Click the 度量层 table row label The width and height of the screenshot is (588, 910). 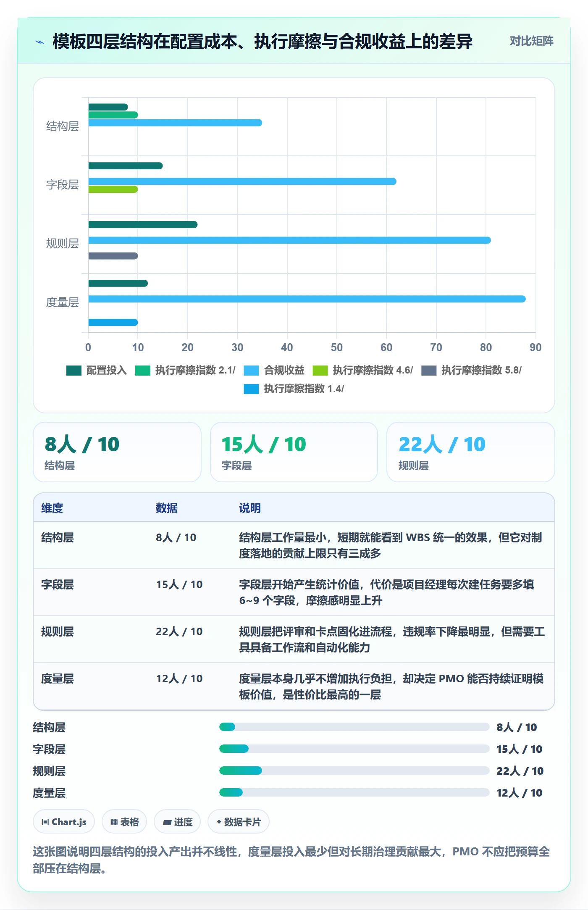coord(58,679)
